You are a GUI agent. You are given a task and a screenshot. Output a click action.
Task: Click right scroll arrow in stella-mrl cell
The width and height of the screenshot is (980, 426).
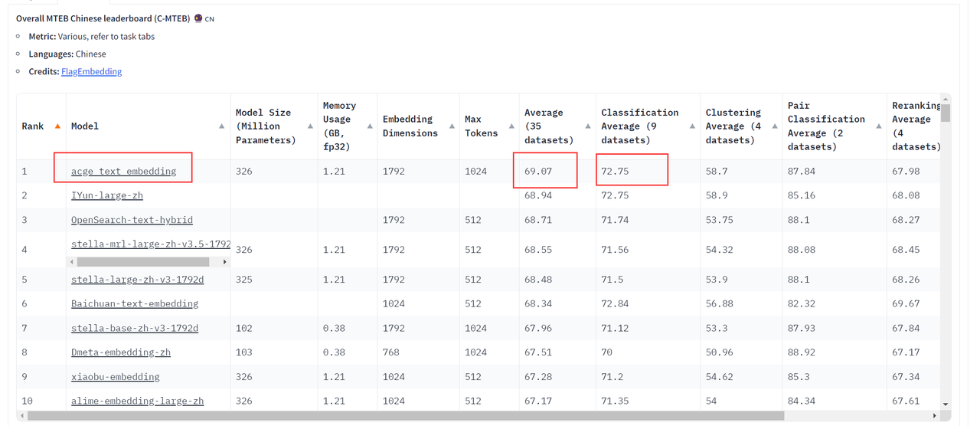click(224, 262)
